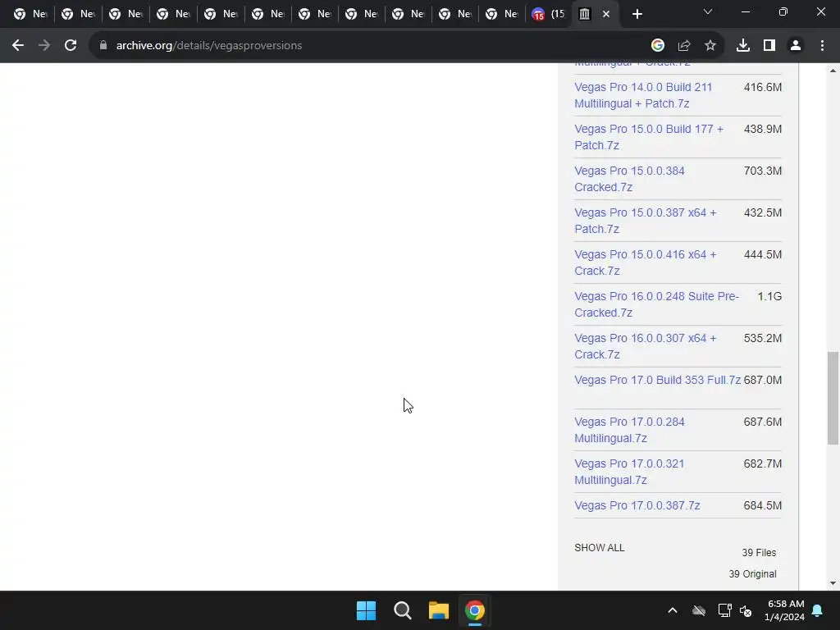Open Vegas Pro 15.0.0 Build 177 + Patch.7z
Viewport: 840px width, 630px height.
coord(649,137)
